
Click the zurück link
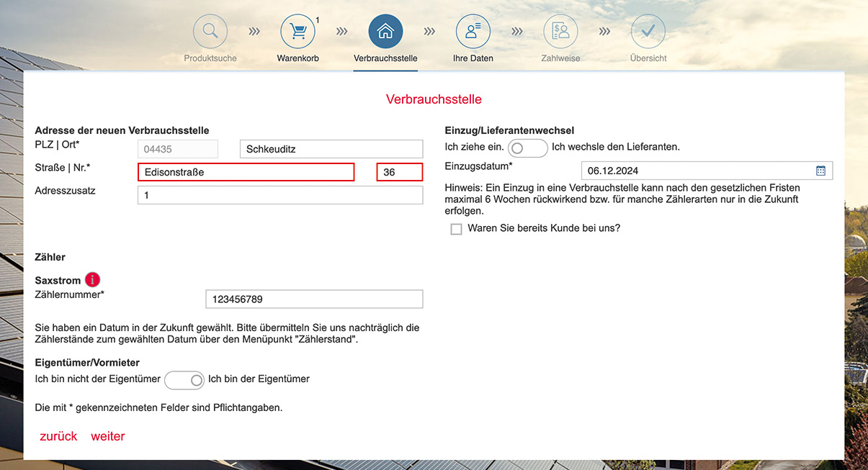tap(58, 436)
